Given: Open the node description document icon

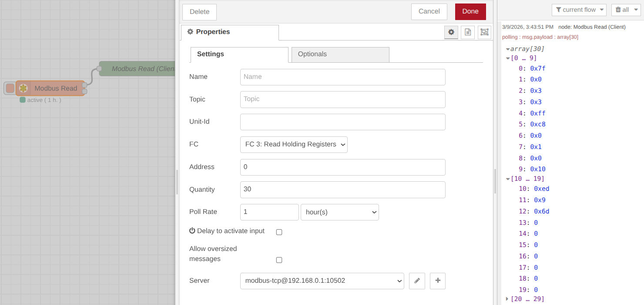Looking at the screenshot, I should pyautogui.click(x=468, y=32).
